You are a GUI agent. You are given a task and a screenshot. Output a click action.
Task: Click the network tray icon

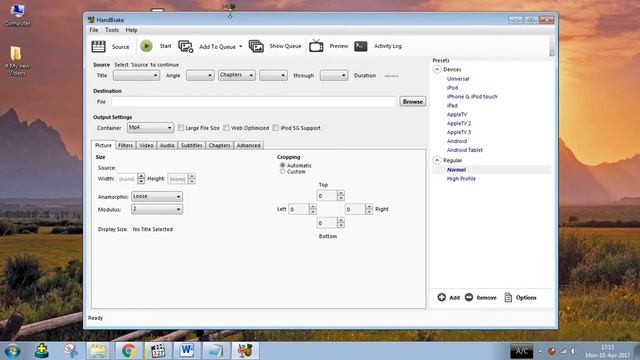click(564, 351)
